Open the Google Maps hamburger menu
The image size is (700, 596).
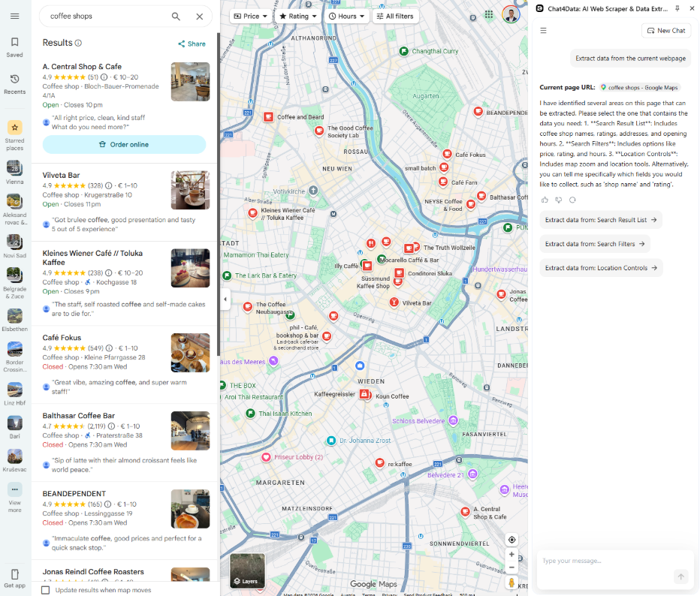coord(15,16)
